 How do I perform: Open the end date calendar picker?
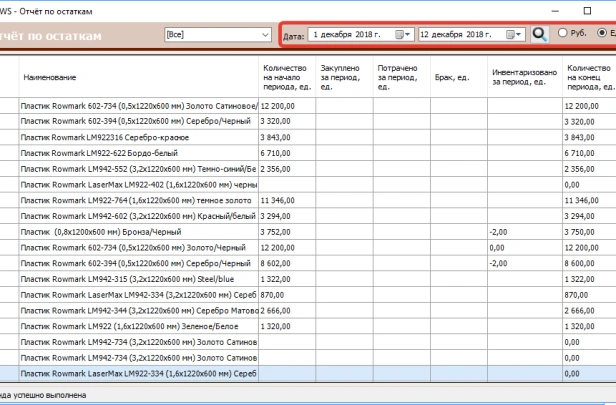tap(514, 35)
